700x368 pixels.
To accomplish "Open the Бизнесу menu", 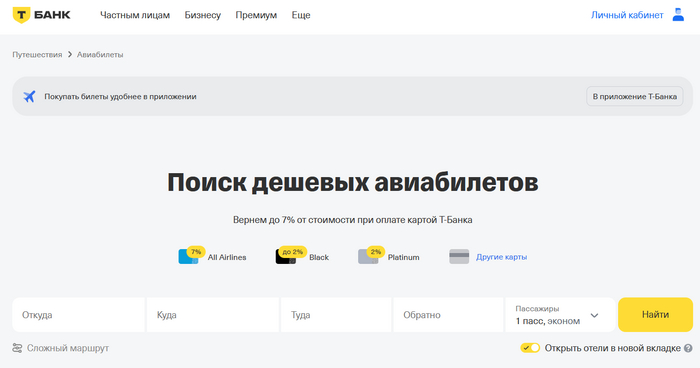I will 203,15.
